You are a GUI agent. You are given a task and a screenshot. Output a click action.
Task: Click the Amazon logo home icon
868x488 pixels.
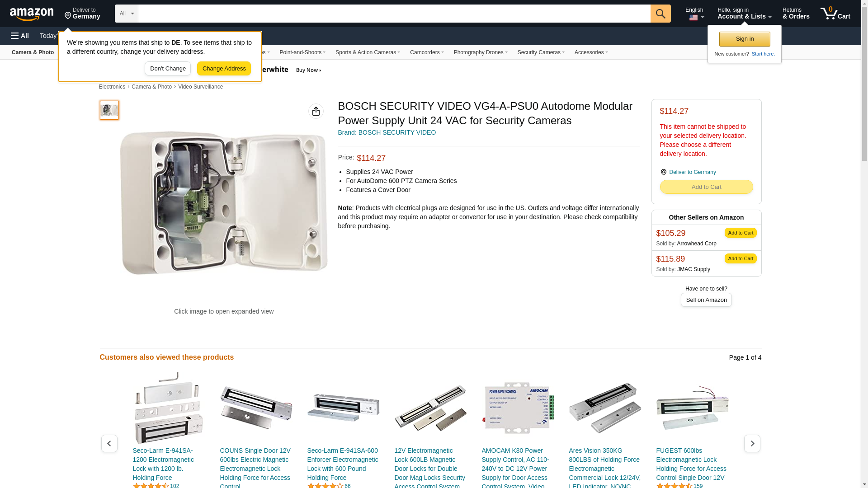[x=32, y=14]
